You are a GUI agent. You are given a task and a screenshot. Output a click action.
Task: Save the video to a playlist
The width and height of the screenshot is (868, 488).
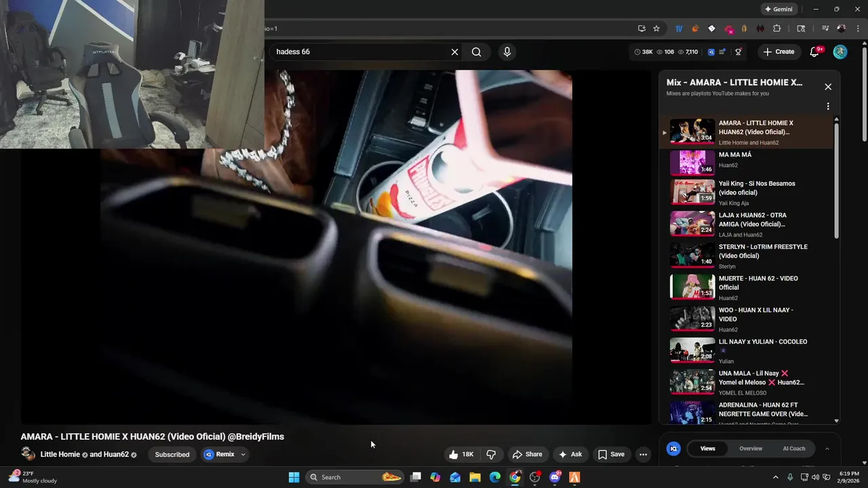point(610,454)
